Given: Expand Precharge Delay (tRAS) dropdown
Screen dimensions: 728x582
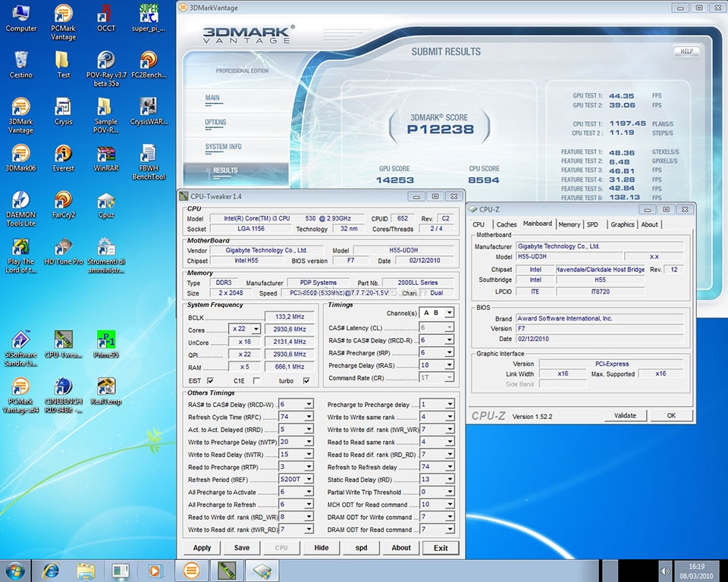Looking at the screenshot, I should (x=449, y=365).
